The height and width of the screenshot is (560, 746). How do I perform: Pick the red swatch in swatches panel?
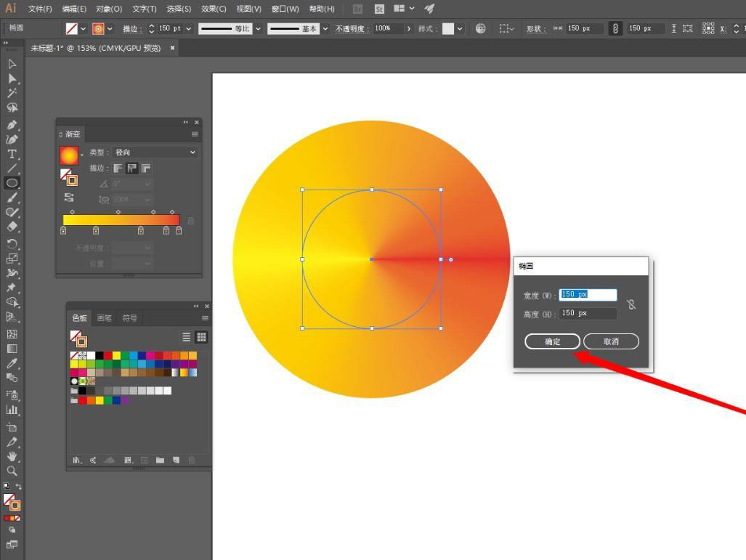pyautogui.click(x=108, y=356)
